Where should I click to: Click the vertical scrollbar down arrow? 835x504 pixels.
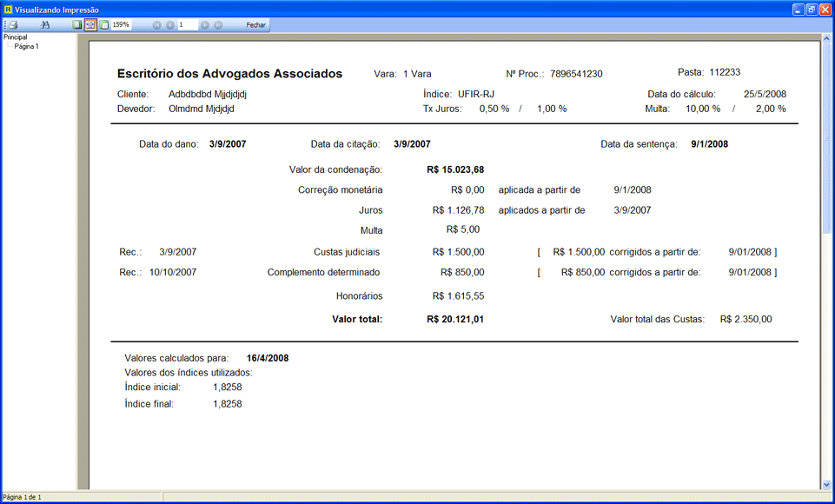tap(826, 485)
